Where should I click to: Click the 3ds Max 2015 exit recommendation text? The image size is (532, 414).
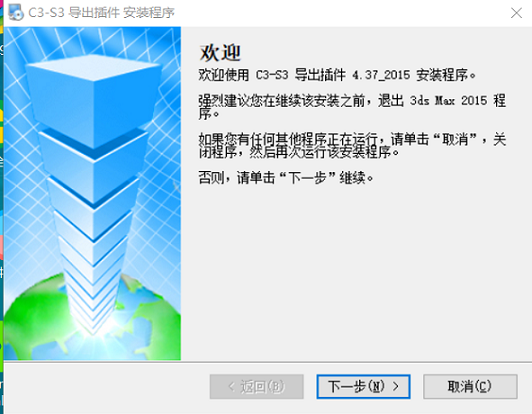tap(352, 107)
